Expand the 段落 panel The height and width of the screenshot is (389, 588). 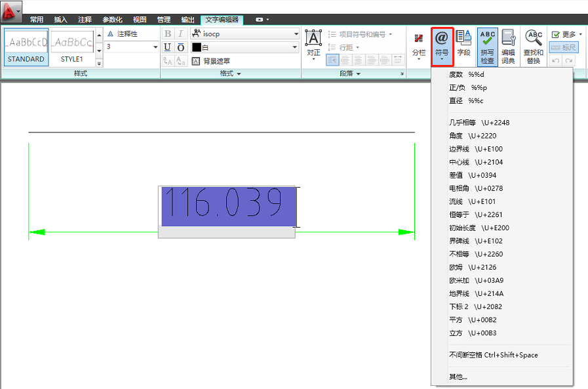click(350, 73)
